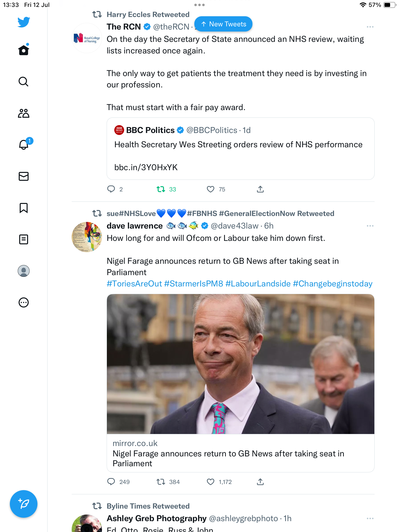This screenshot has height=532, width=399.
Task: Tap the Twitter bird logo
Action: pyautogui.click(x=24, y=22)
